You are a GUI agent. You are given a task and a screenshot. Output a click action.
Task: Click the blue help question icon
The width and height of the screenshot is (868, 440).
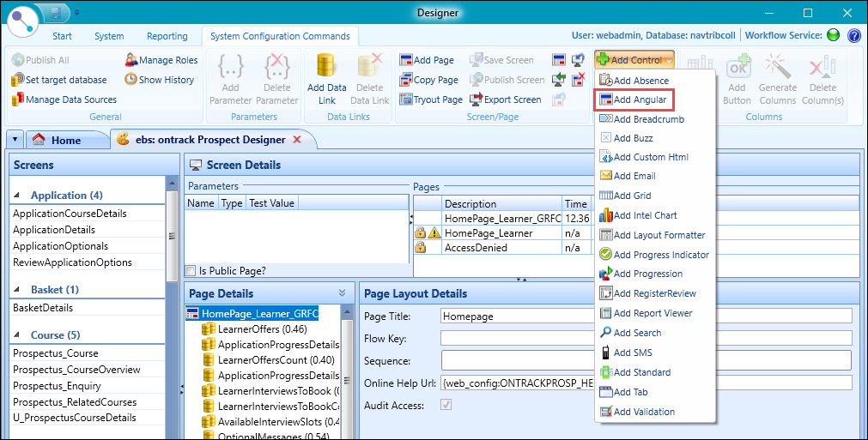point(853,35)
